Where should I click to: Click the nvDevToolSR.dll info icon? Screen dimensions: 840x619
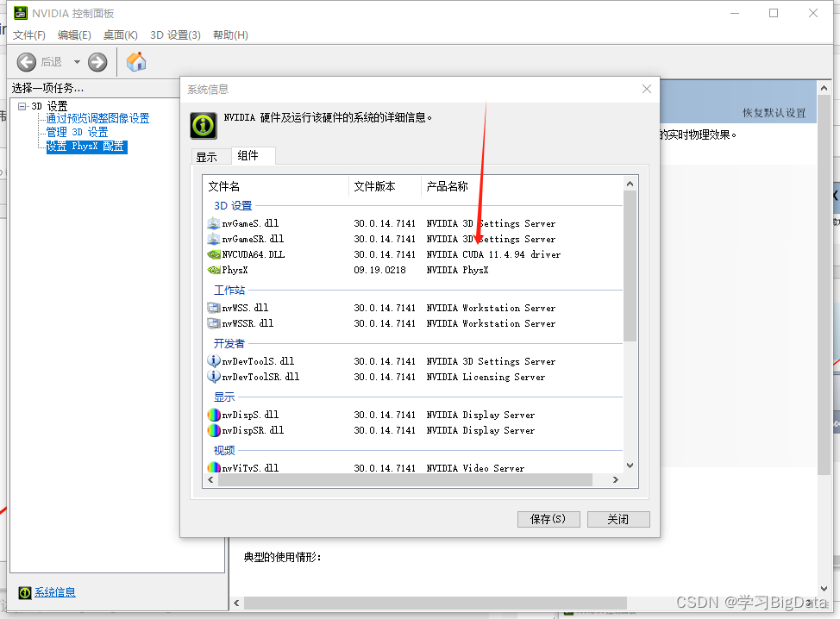(213, 377)
